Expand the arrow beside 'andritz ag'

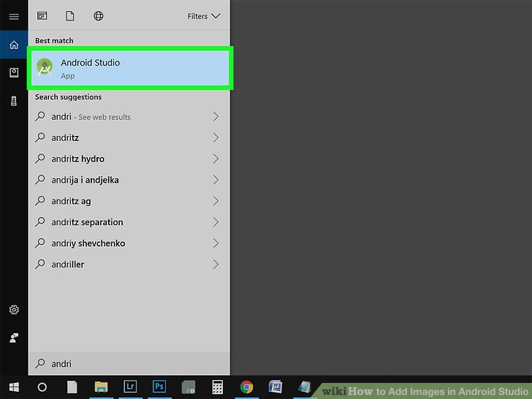click(216, 201)
